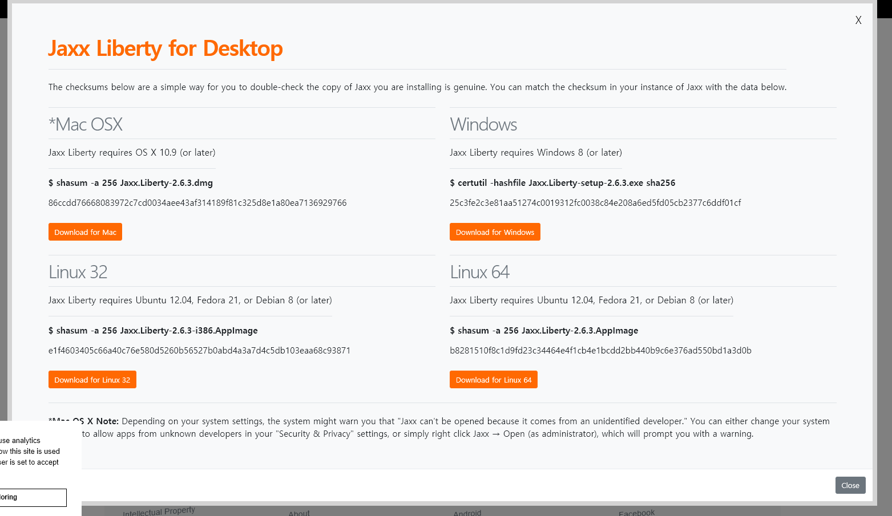Click the certutil -hashfile command text
This screenshot has height=516, width=892.
pyautogui.click(x=562, y=183)
